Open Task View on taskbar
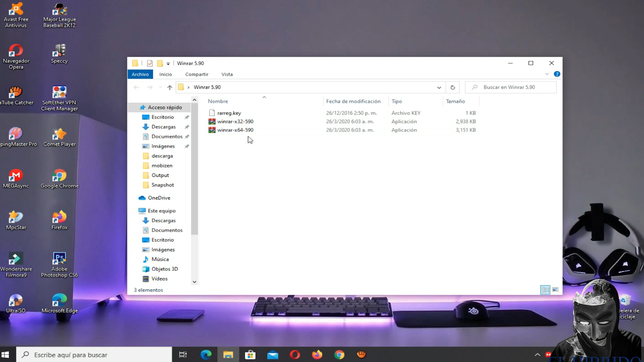Screen dimensions: 644x362 click(183, 354)
